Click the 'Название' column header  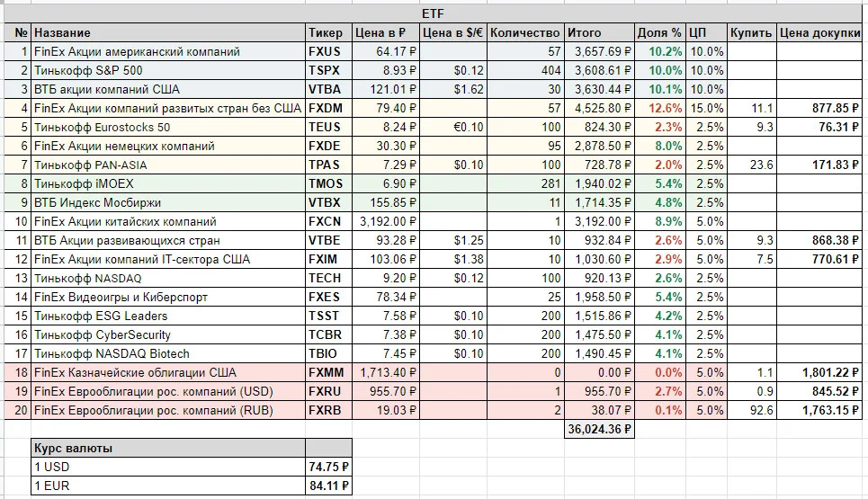pos(168,32)
